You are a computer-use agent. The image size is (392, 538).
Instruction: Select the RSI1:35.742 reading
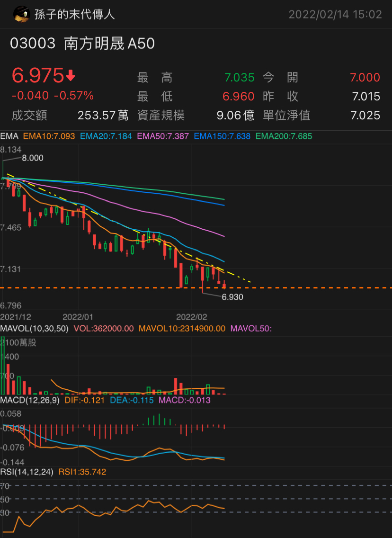82,472
